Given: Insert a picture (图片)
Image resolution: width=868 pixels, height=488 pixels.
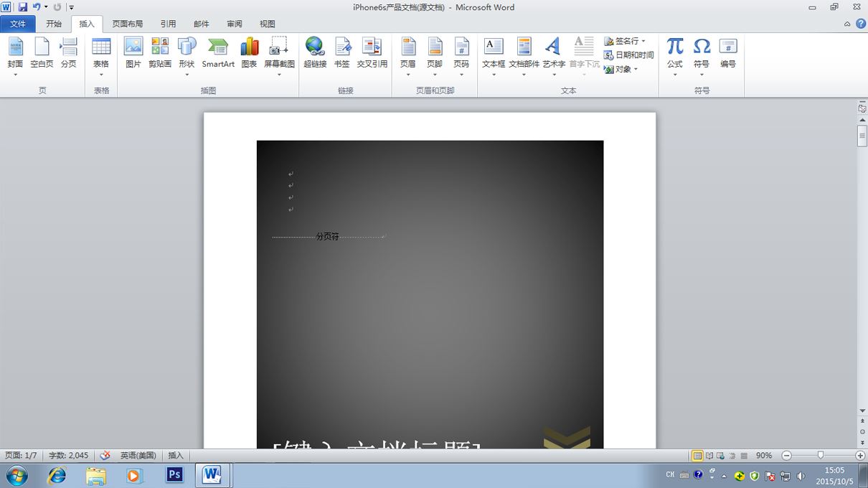Looking at the screenshot, I should click(133, 54).
